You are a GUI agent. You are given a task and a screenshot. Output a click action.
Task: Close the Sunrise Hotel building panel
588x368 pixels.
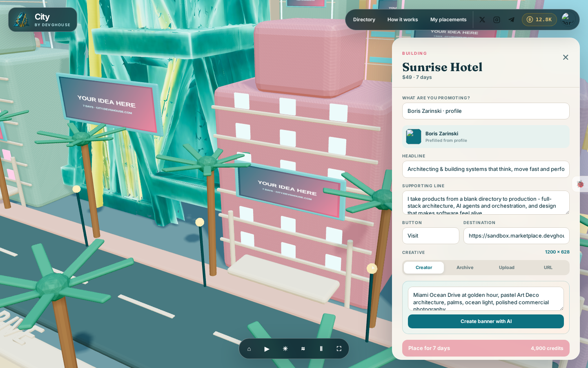tap(566, 57)
